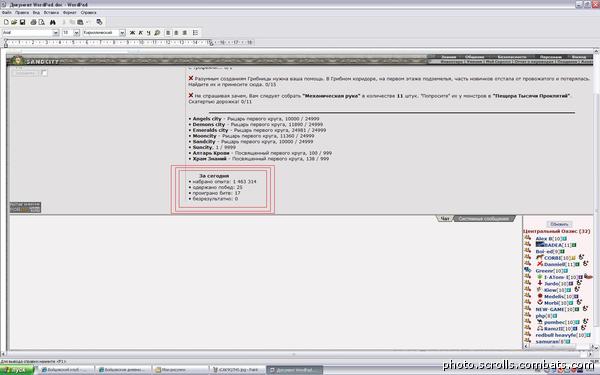This screenshot has height=375, width=600.
Task: Toggle Italic (К) formatting
Action: pos(140,33)
